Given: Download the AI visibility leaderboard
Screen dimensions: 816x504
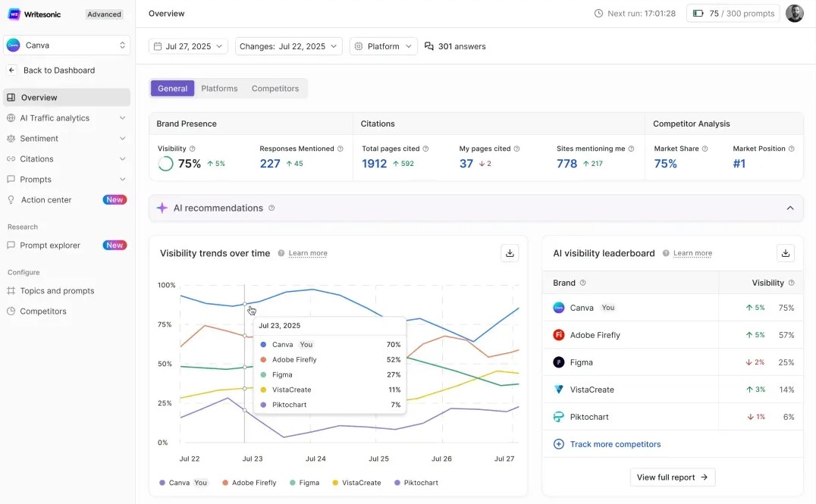Looking at the screenshot, I should point(786,252).
